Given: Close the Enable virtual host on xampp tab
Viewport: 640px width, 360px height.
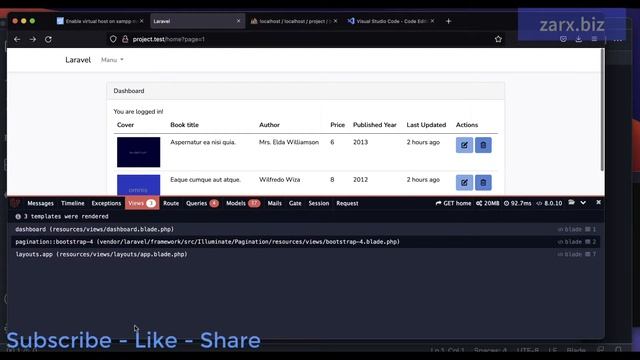Looking at the screenshot, I should tap(142, 21).
